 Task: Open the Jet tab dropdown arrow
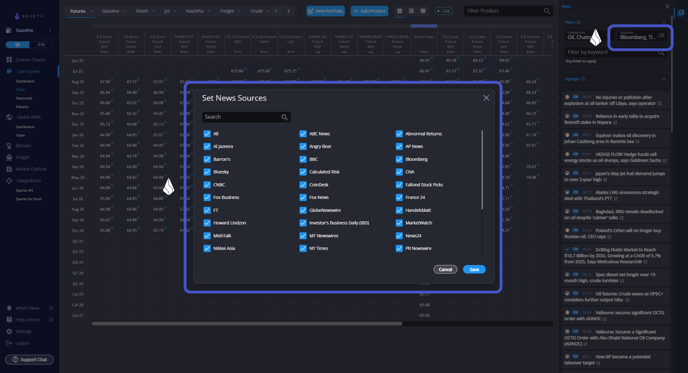(x=175, y=11)
